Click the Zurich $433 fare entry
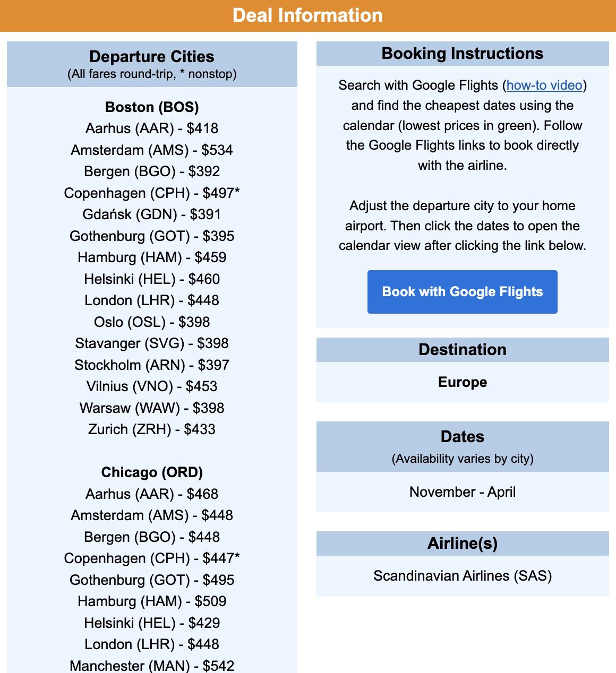 point(152,429)
